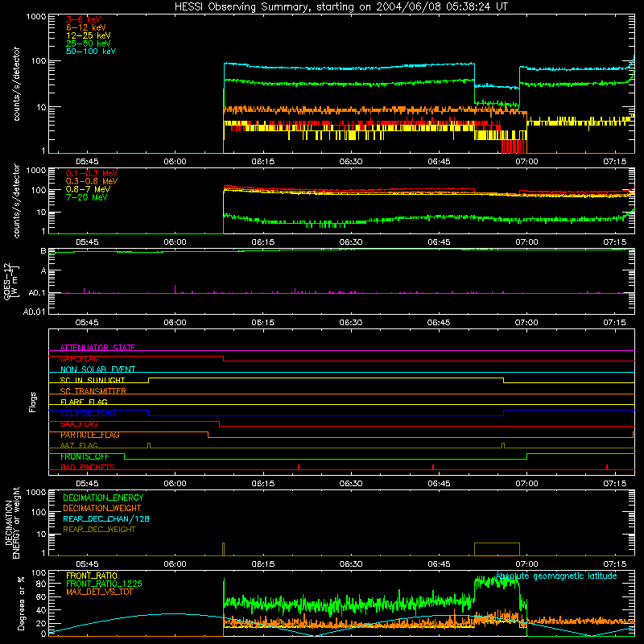Screen dimensions: 644x644
Task: Click the 'FRONT_RATIO' legend label
Action: [x=92, y=576]
